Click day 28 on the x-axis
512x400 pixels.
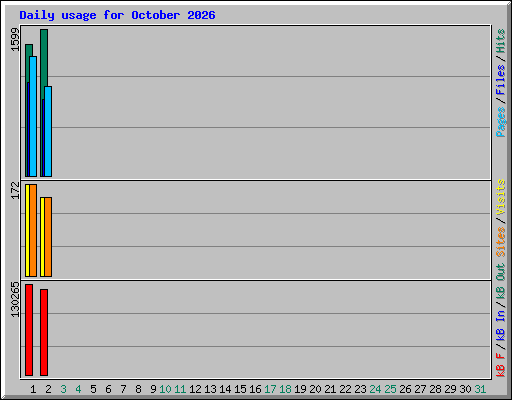(x=435, y=389)
